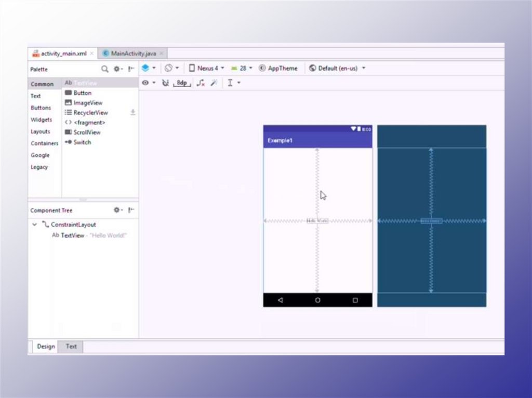
Task: Open the API level 28 dropdown
Action: coord(242,68)
